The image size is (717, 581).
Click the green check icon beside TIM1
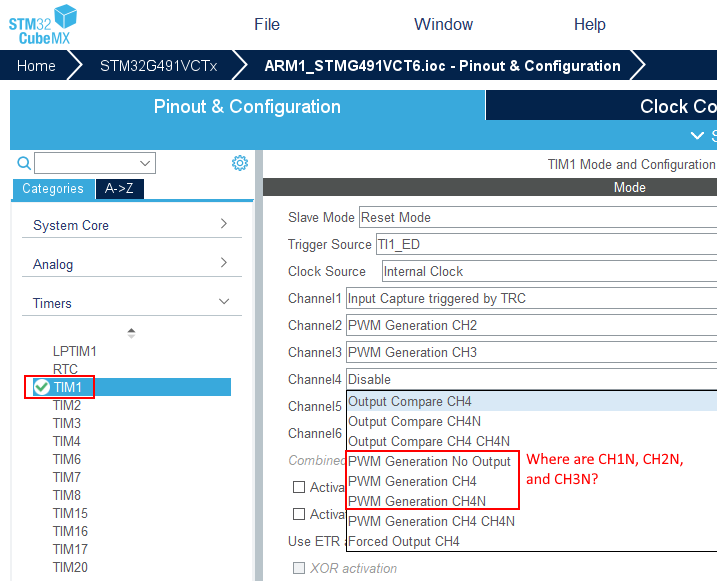42,387
